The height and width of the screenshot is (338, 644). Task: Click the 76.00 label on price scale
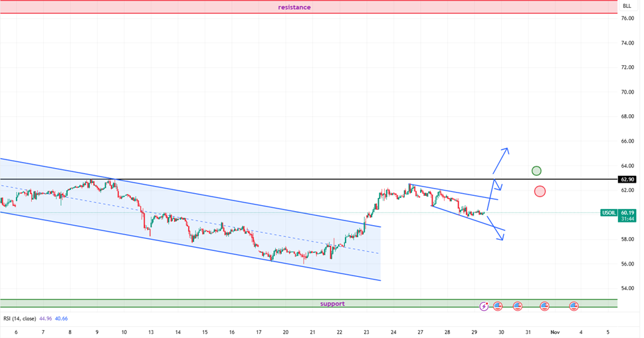(x=627, y=19)
